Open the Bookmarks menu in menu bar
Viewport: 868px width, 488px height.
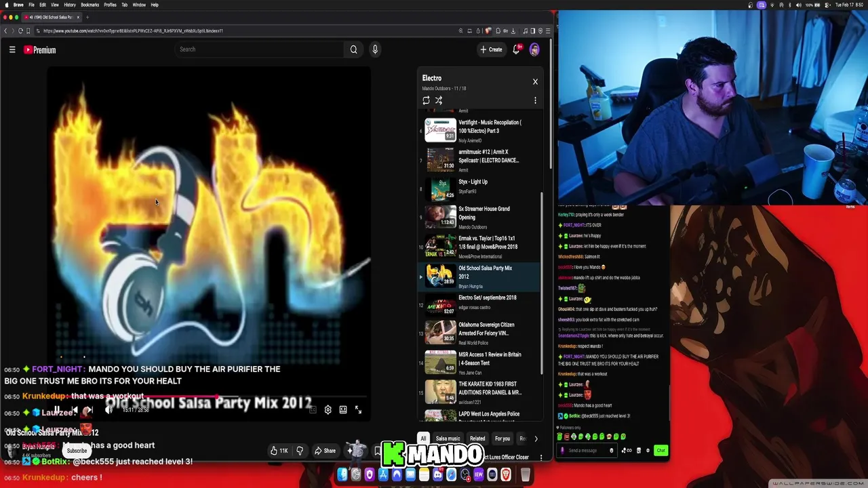[90, 5]
